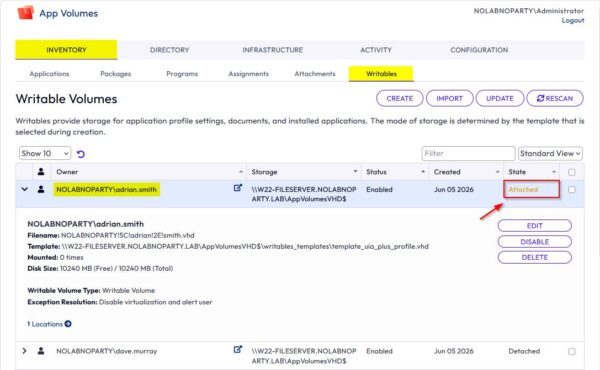The image size is (600, 370).
Task: Click the refresh icon beside Show 10
Action: point(81,154)
